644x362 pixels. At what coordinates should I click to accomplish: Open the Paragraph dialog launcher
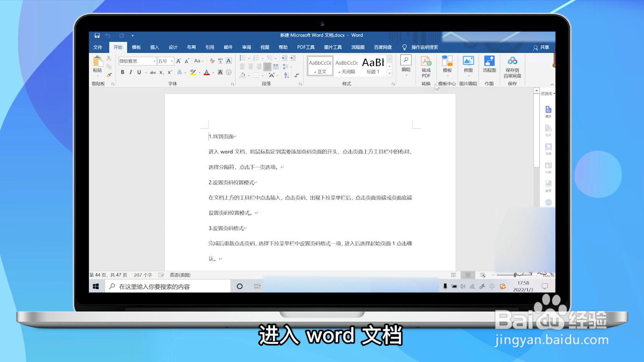coord(300,84)
